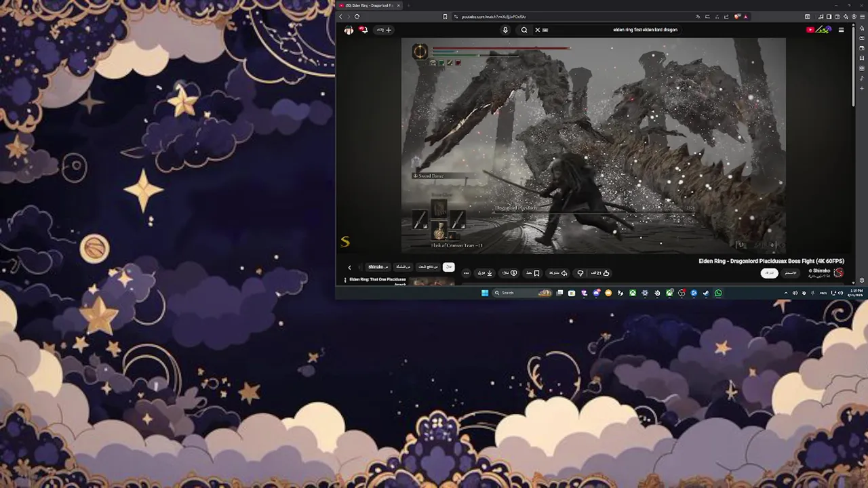Click the share icon in address bar
Screen dimensions: 868x488
(x=726, y=16)
